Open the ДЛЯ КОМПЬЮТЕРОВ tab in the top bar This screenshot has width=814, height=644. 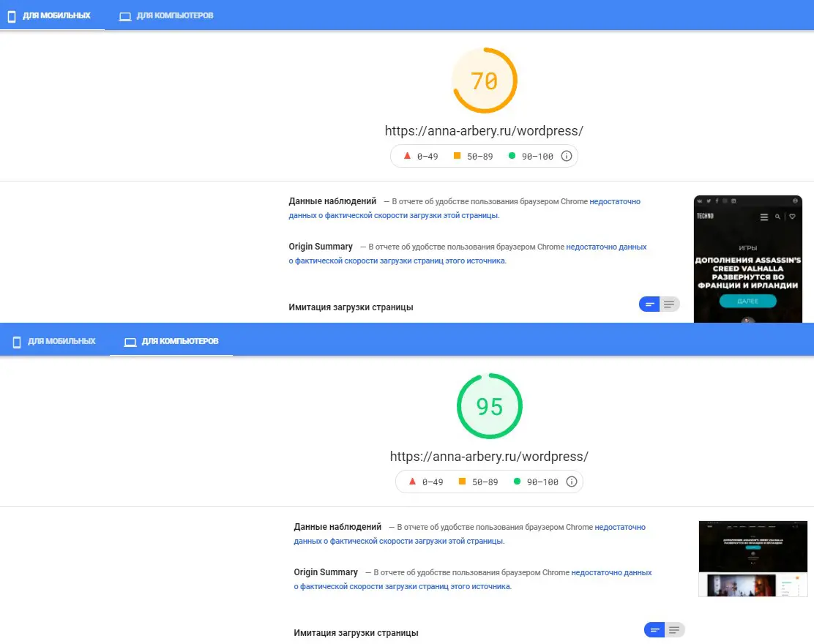[174, 15]
